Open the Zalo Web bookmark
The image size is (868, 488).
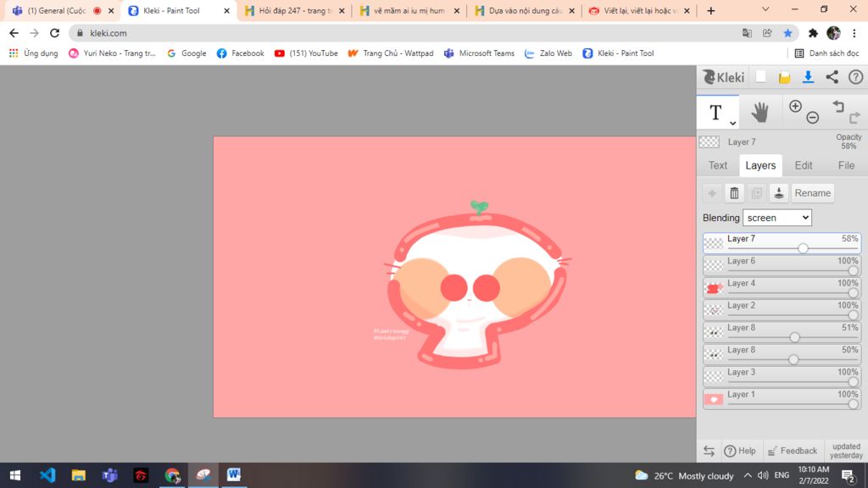pos(548,53)
